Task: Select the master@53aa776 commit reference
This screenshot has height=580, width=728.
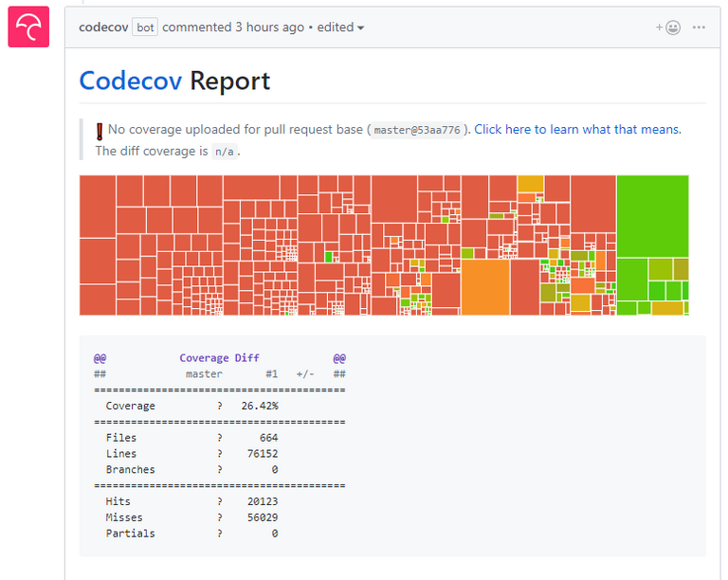Action: tap(417, 130)
